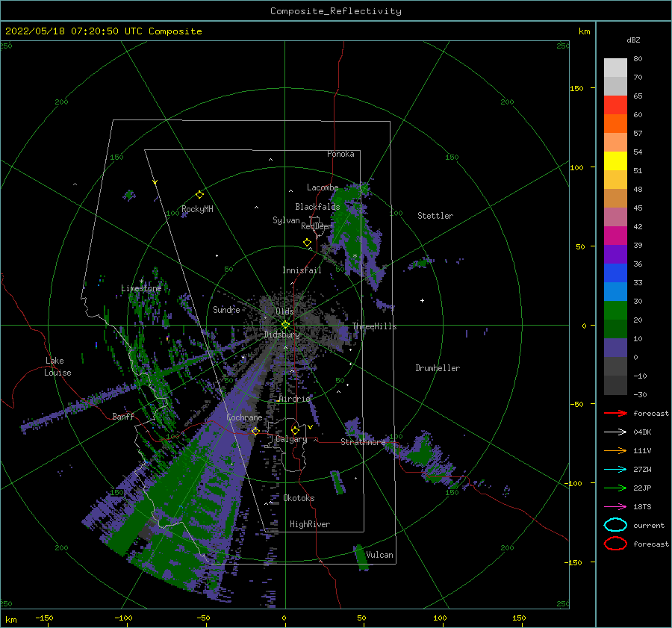This screenshot has width=672, height=628.
Task: Click the Lacombe label
Action: click(x=323, y=187)
